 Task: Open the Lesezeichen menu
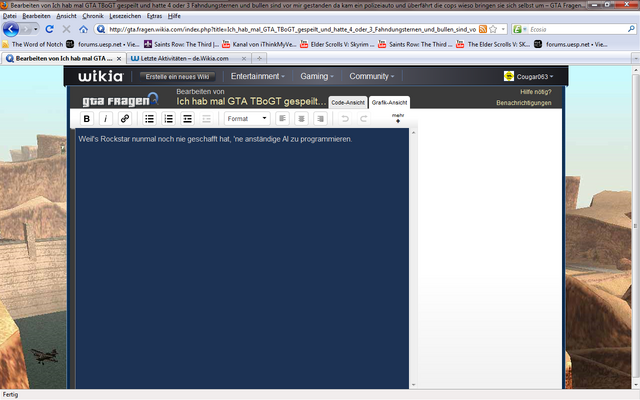[x=125, y=16]
